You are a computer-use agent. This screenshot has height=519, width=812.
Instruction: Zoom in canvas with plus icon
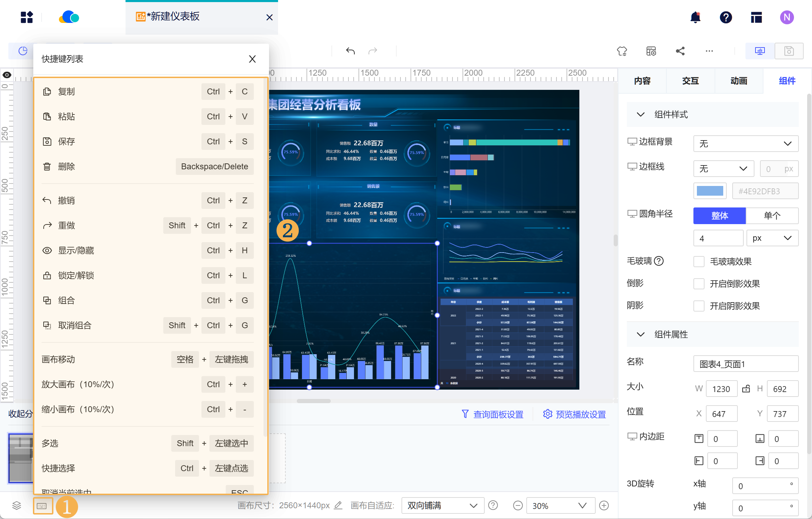(604, 505)
